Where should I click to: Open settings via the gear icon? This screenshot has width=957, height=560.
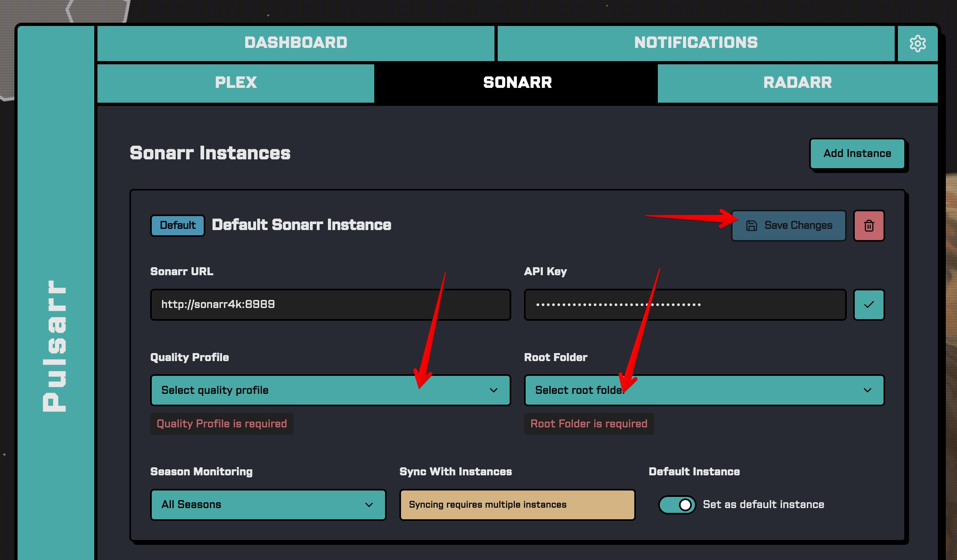[917, 43]
